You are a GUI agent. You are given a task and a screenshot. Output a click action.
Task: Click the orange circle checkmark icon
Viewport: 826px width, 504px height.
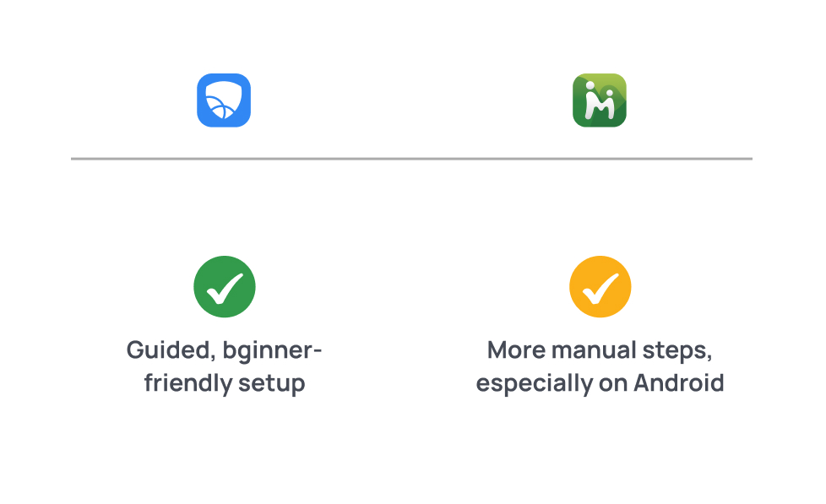tap(600, 286)
